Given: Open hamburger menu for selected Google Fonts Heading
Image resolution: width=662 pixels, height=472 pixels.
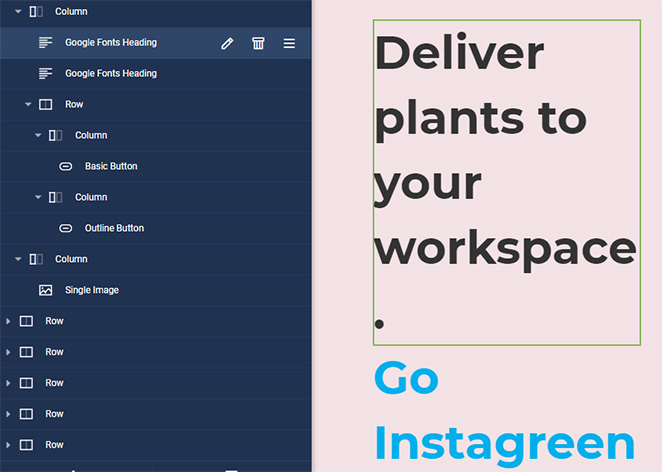Looking at the screenshot, I should (289, 43).
